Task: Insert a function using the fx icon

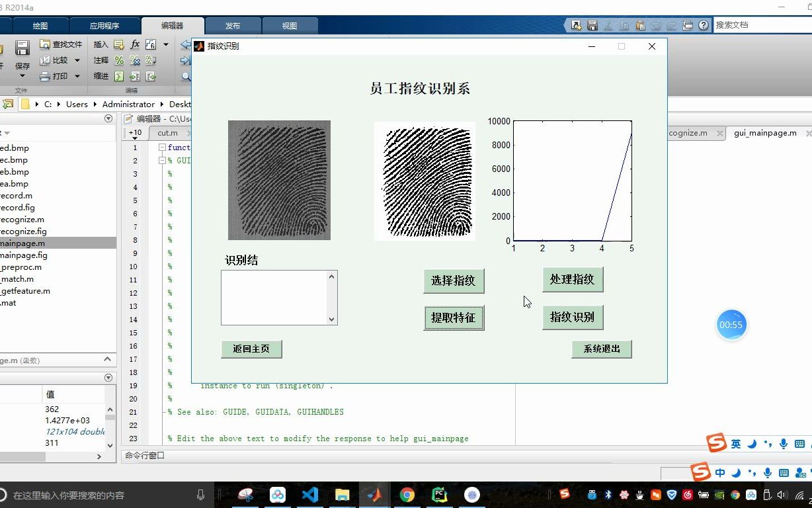Action: point(136,44)
